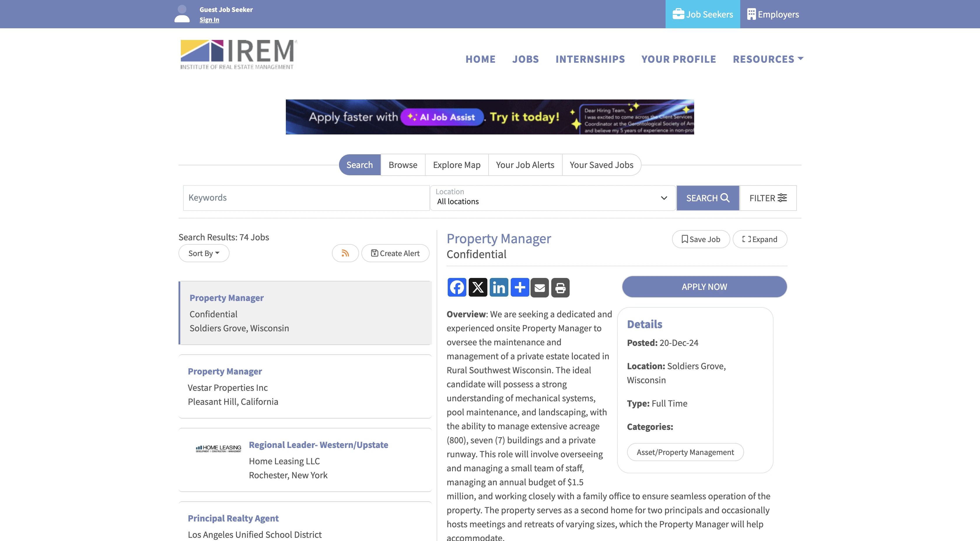Go to the INTERNSHIPS menu item

pos(590,59)
